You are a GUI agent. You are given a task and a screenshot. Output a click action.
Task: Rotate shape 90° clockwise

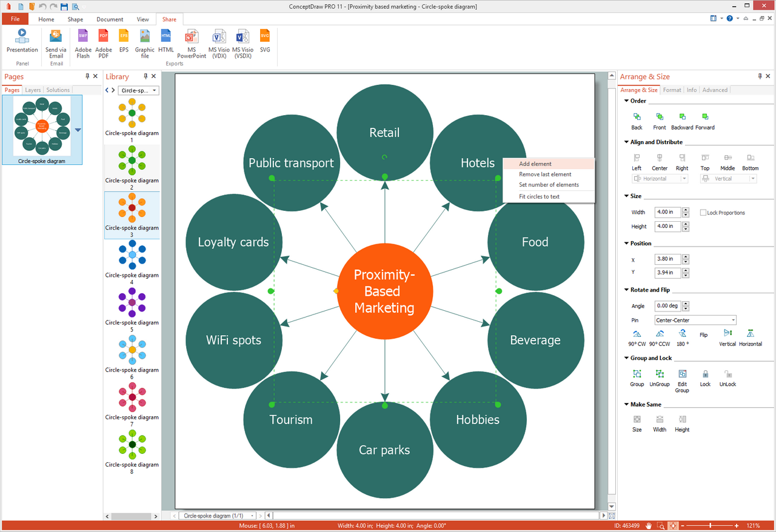pos(637,334)
